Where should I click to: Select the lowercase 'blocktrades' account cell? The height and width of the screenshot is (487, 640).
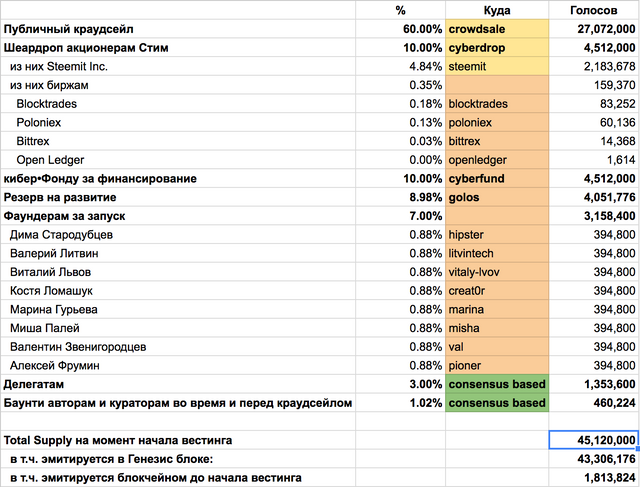[497, 104]
